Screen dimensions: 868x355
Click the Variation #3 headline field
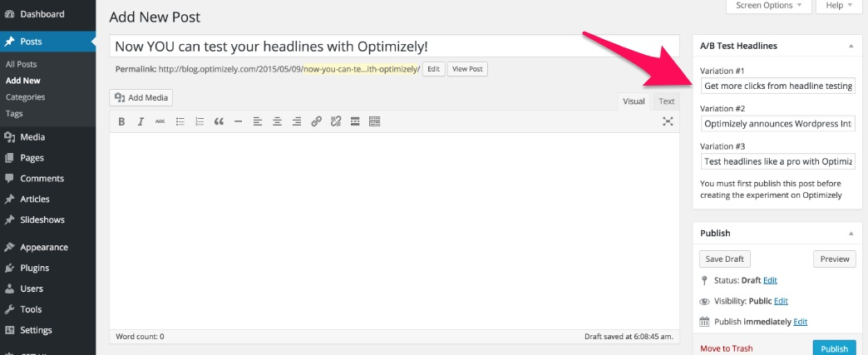point(777,162)
